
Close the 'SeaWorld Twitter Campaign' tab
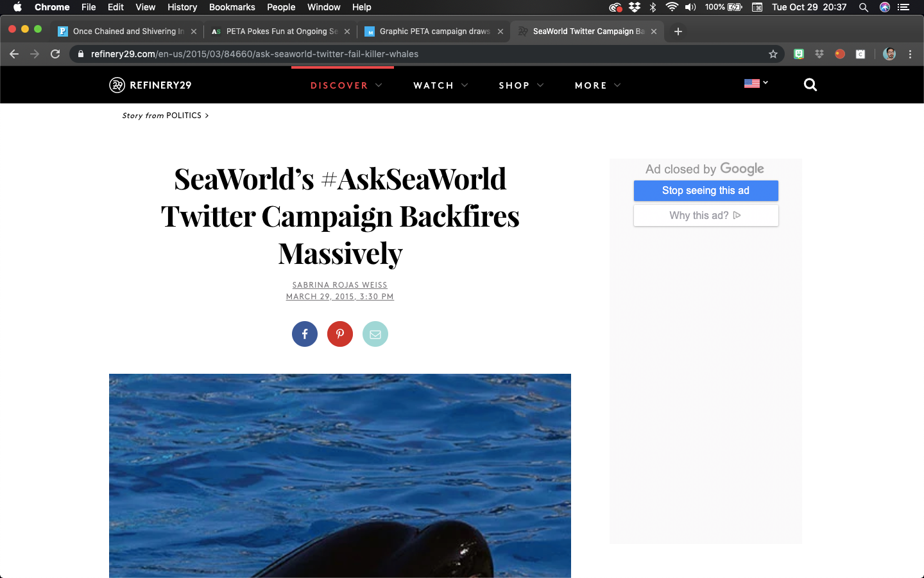[x=654, y=31]
